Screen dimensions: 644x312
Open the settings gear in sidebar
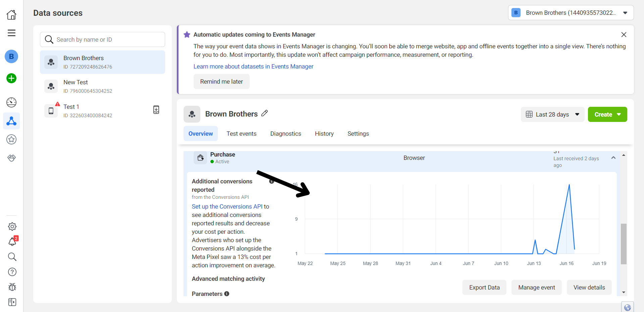click(12, 227)
